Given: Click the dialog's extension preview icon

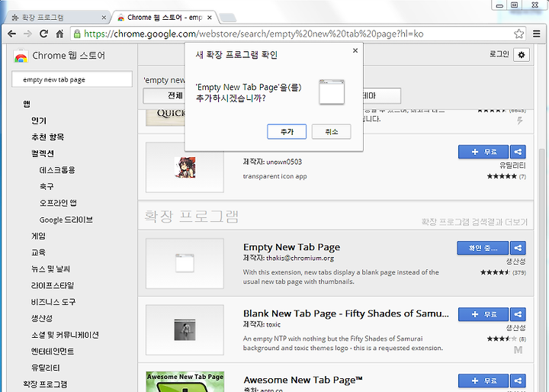Looking at the screenshot, I should coord(332,92).
